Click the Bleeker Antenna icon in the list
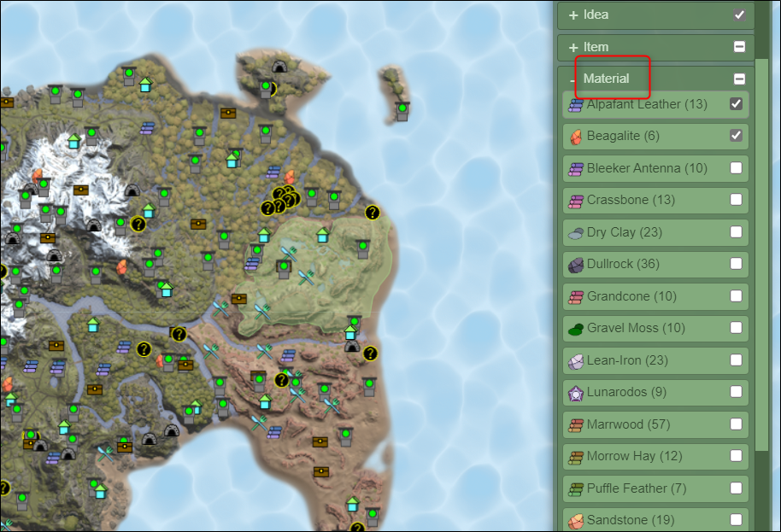 576,169
